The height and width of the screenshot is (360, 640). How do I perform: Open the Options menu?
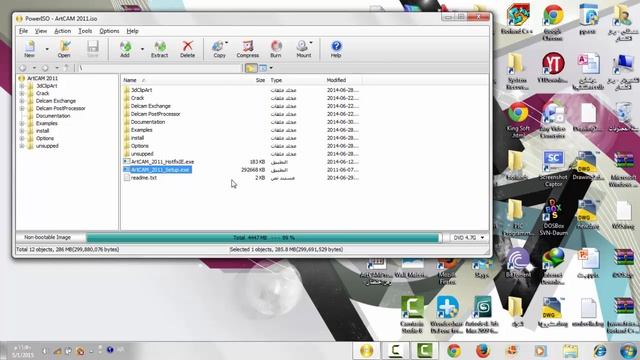109,31
